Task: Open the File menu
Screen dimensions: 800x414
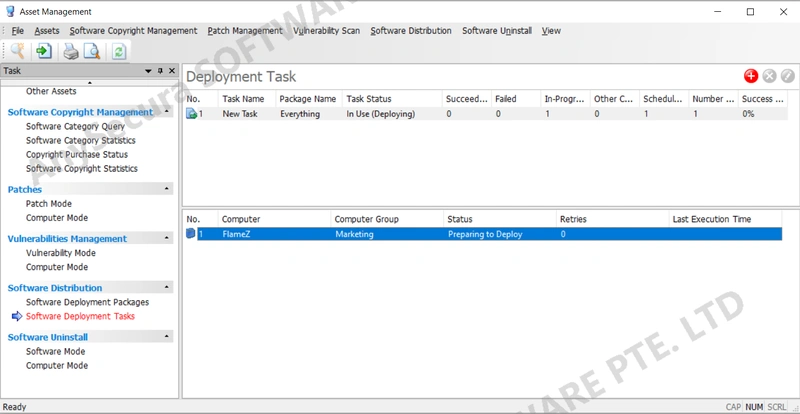Action: 17,31
